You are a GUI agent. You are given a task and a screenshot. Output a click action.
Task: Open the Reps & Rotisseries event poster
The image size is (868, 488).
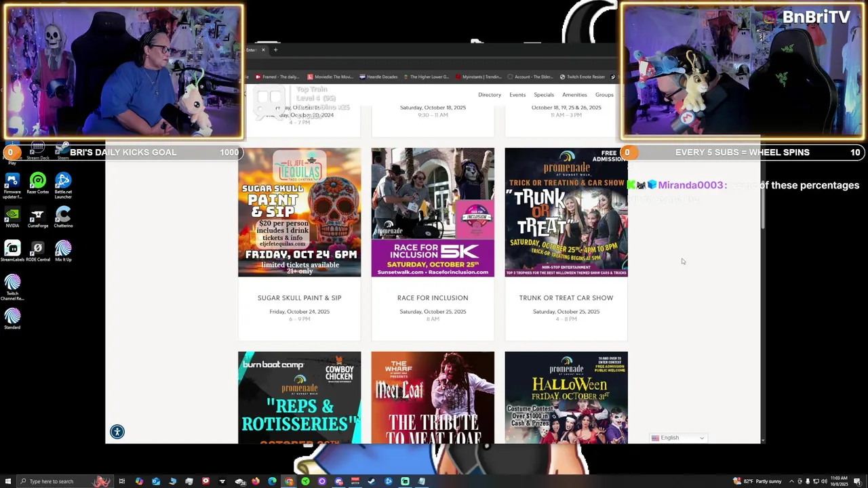[299, 397]
